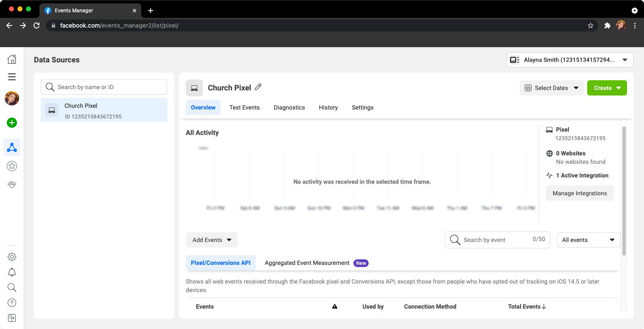Click the pixel ID 1235215843672195 in right panel
644x329 pixels.
[580, 138]
